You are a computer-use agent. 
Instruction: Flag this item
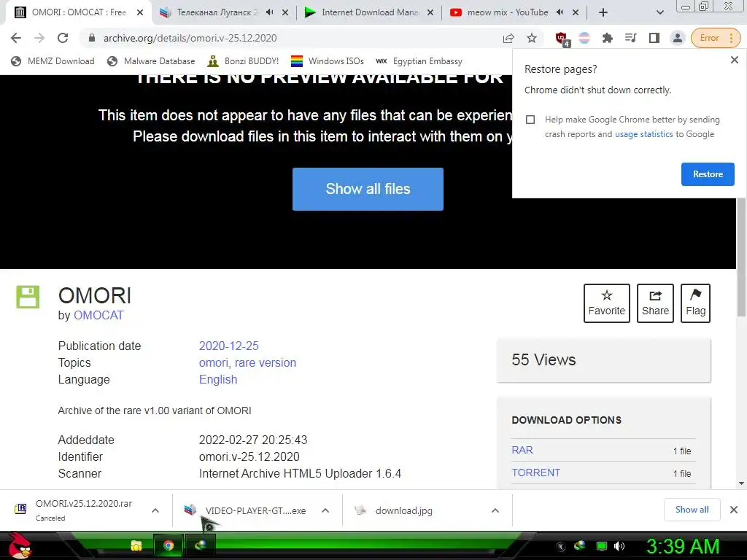pyautogui.click(x=695, y=303)
